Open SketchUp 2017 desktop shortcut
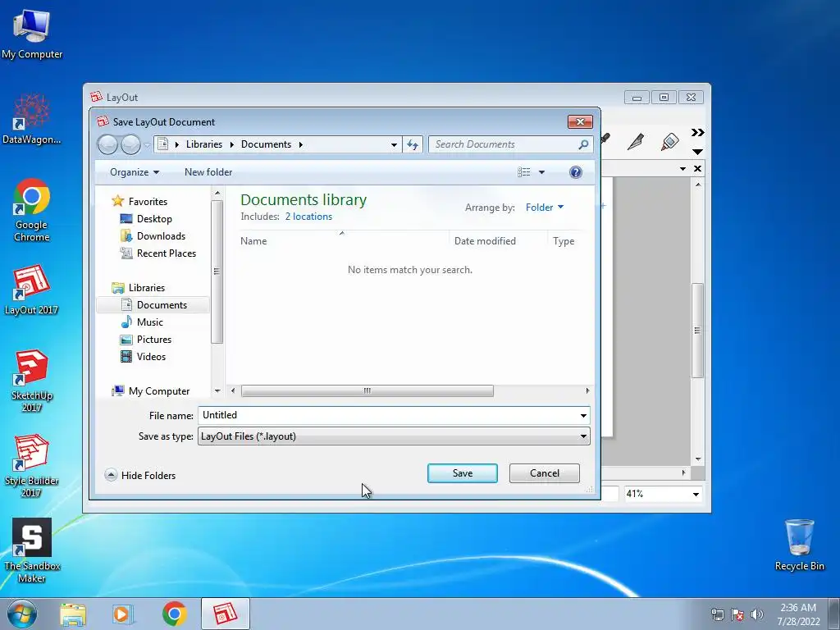The image size is (840, 630). (32, 381)
